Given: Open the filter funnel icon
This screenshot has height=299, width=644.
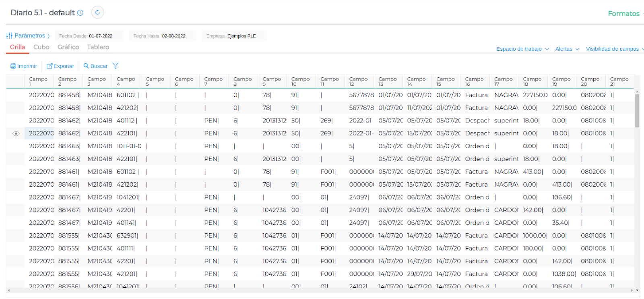Looking at the screenshot, I should (116, 66).
